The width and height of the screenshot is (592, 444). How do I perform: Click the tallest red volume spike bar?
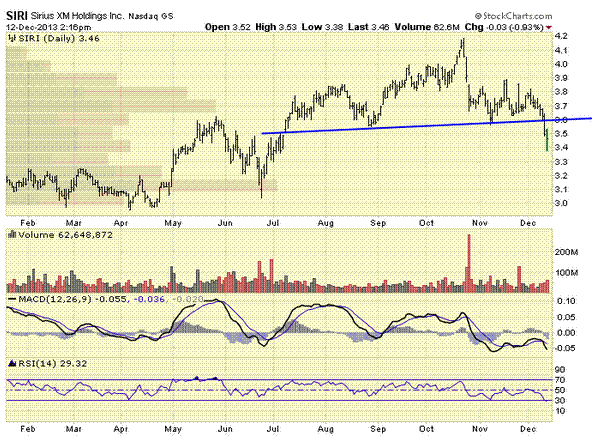coord(469,264)
